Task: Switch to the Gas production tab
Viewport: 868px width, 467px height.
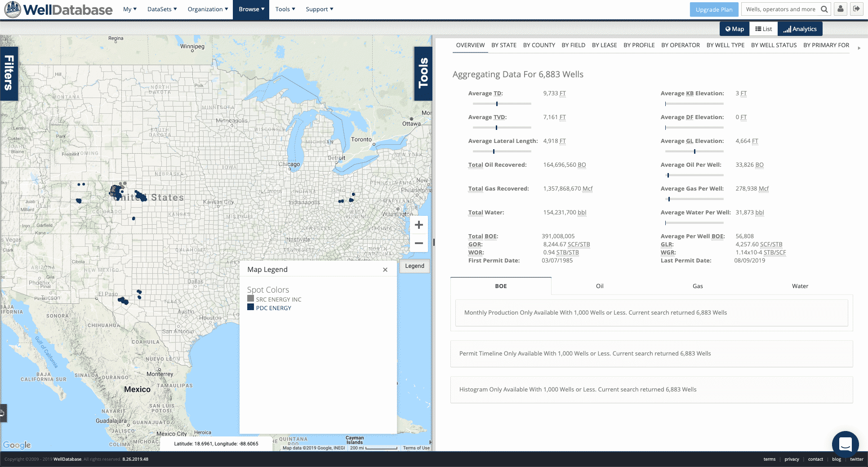Action: pyautogui.click(x=698, y=286)
